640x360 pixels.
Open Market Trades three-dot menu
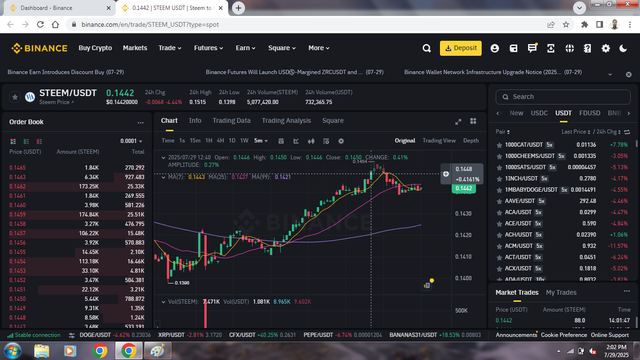(x=627, y=291)
